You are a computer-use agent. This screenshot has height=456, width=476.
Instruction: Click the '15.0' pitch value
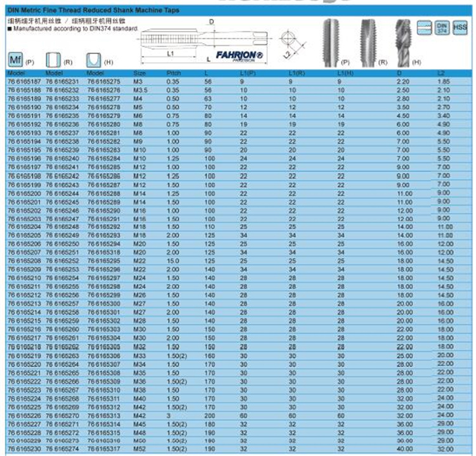173,261
